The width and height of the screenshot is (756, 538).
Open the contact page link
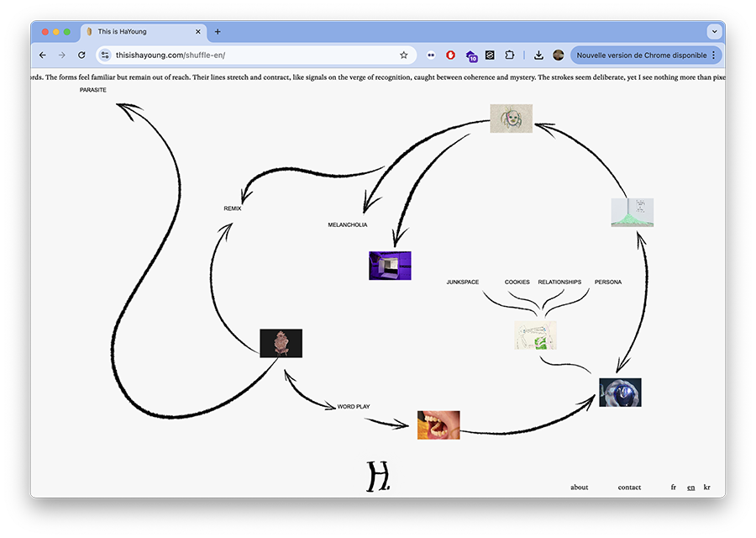[x=629, y=488]
